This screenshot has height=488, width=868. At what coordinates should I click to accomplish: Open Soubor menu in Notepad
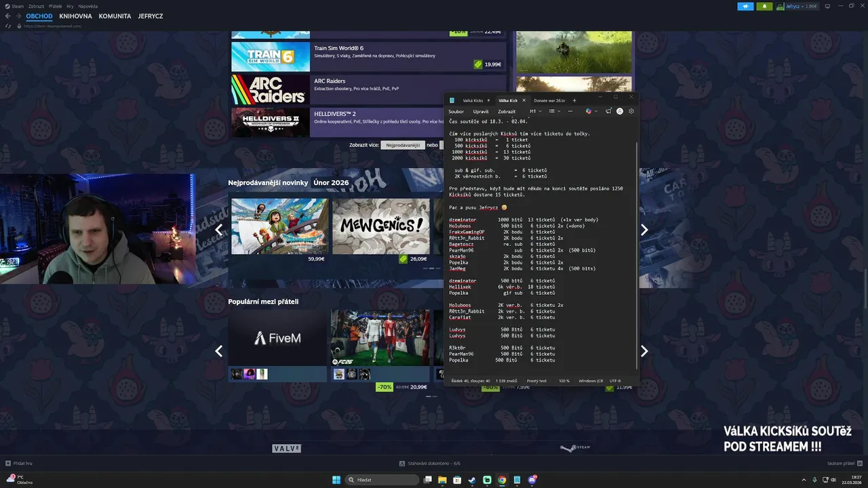pos(456,111)
